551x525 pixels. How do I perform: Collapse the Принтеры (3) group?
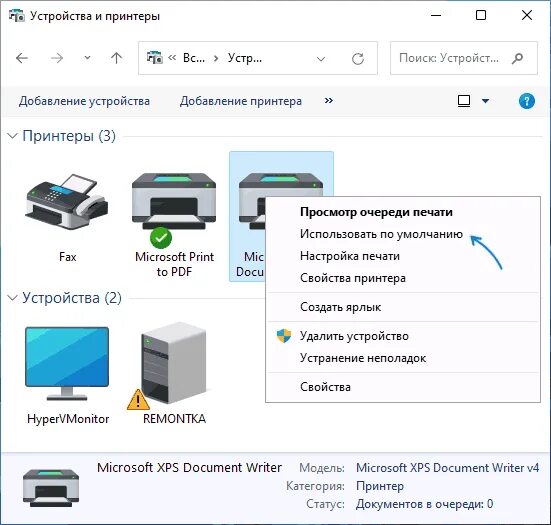12,136
